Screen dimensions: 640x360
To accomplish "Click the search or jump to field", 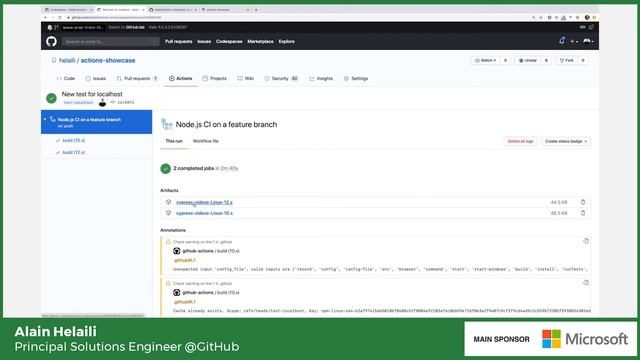I will pyautogui.click(x=110, y=42).
